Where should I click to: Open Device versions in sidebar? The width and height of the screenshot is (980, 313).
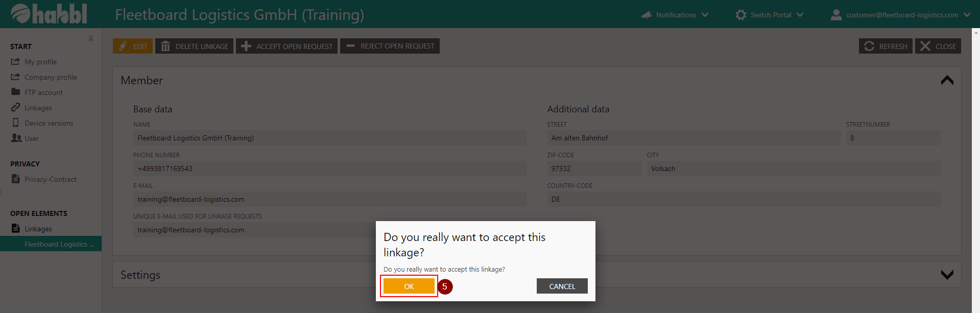click(49, 123)
